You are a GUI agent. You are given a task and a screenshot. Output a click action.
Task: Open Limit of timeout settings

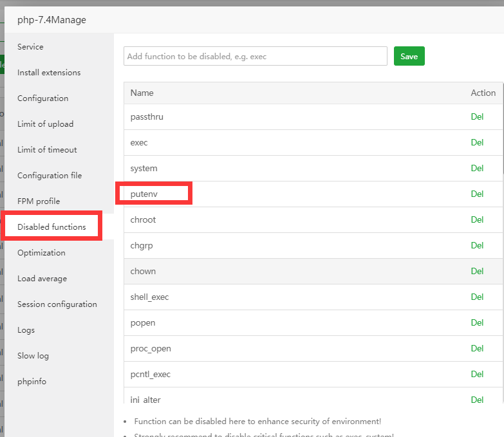(47, 150)
